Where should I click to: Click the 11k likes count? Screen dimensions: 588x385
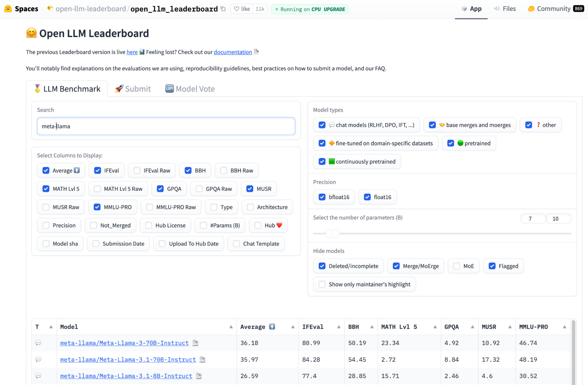(260, 9)
